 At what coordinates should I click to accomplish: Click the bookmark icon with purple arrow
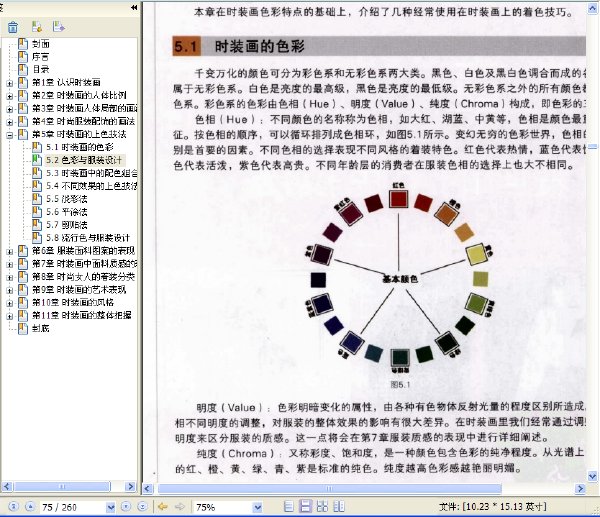point(59,27)
